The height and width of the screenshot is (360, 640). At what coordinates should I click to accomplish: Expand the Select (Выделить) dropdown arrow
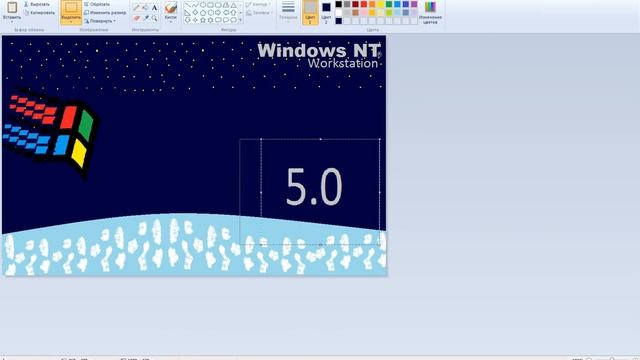click(71, 22)
